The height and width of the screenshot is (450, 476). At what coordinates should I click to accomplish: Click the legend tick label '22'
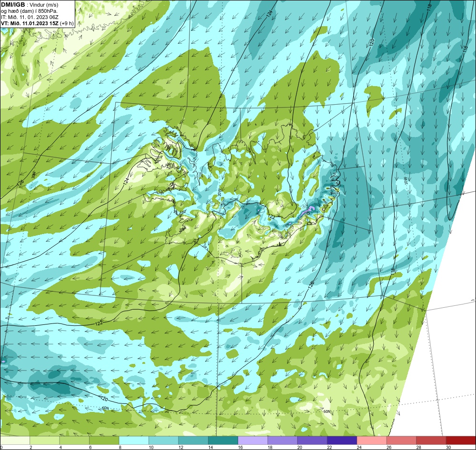(329, 447)
